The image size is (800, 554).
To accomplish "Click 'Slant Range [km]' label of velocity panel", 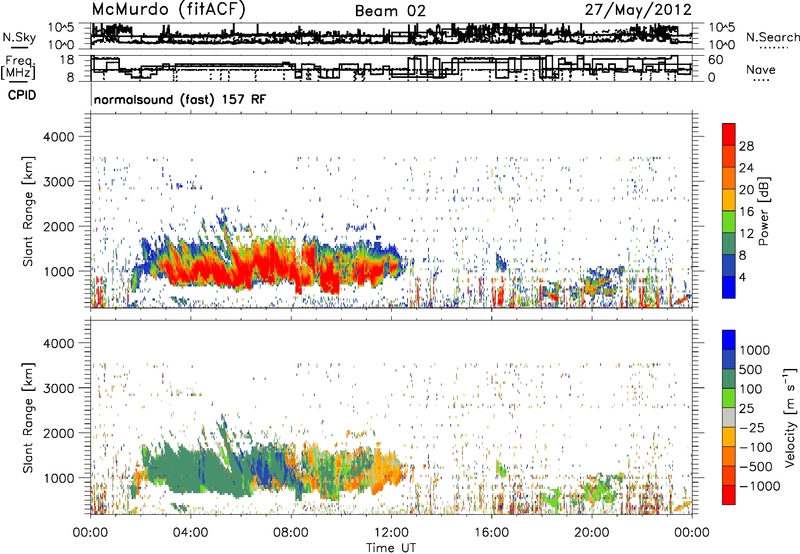I will pos(28,417).
